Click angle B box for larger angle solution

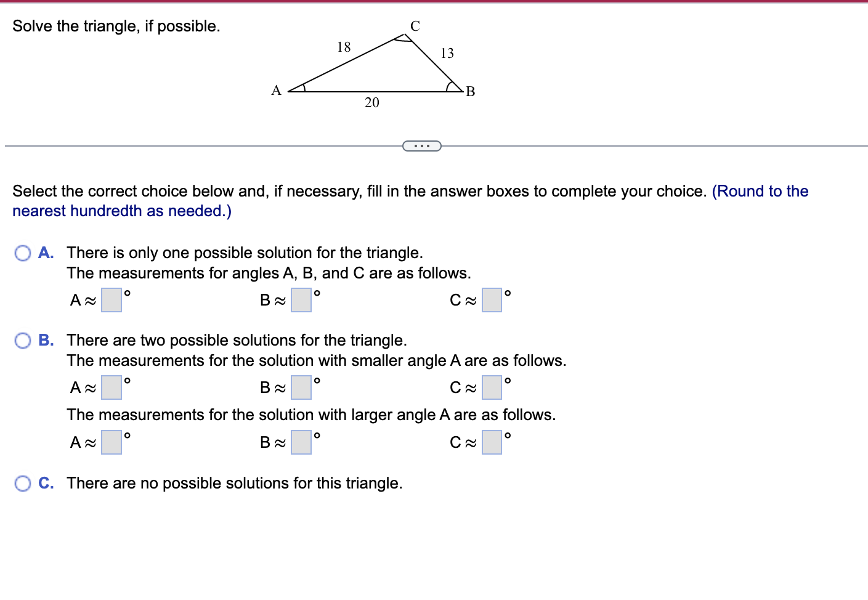pos(301,442)
